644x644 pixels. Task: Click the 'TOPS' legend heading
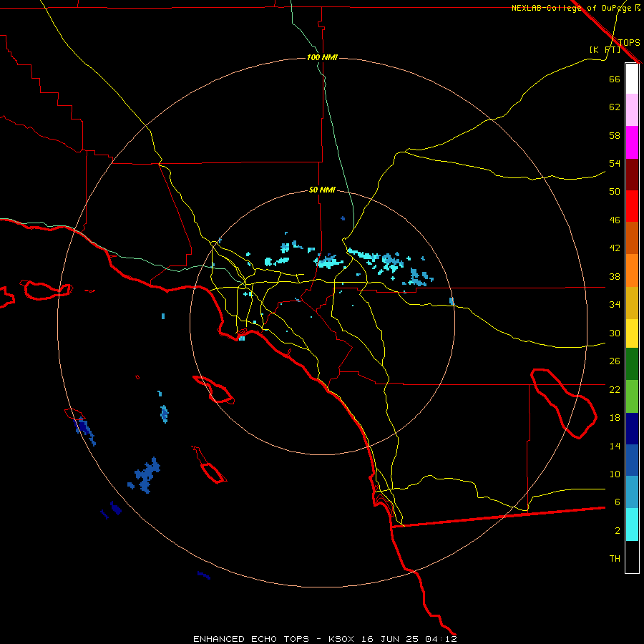click(629, 42)
